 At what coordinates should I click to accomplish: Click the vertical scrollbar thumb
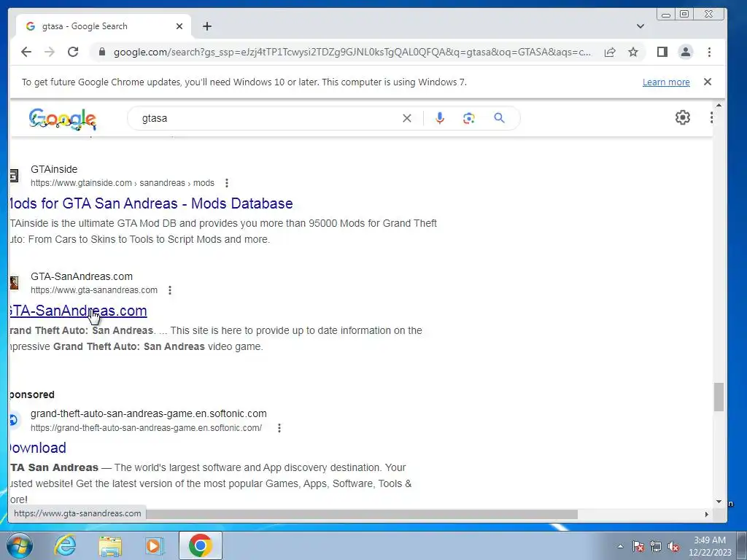pyautogui.click(x=719, y=397)
